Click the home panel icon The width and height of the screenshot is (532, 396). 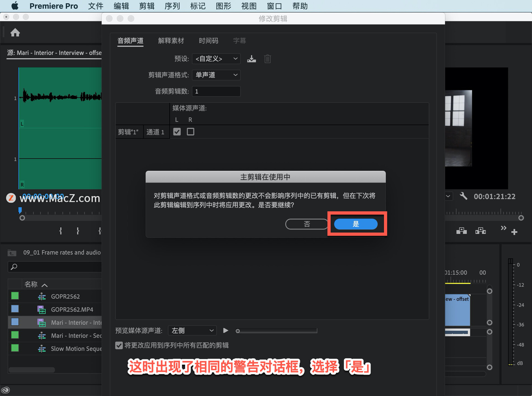tap(16, 32)
